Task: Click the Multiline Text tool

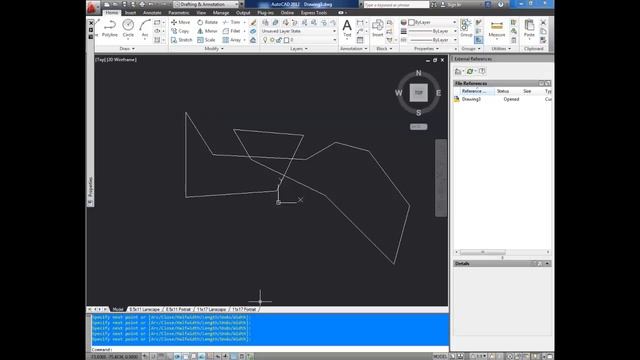Action: [347, 28]
